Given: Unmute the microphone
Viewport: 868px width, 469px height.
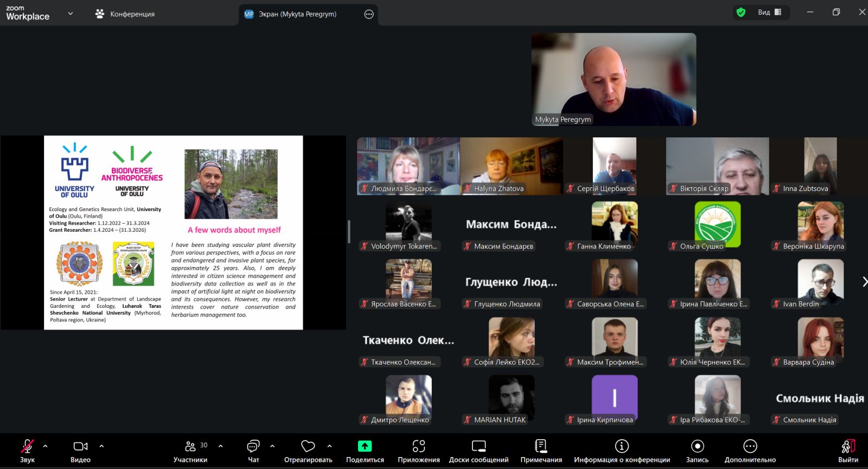Looking at the screenshot, I should tap(27, 451).
